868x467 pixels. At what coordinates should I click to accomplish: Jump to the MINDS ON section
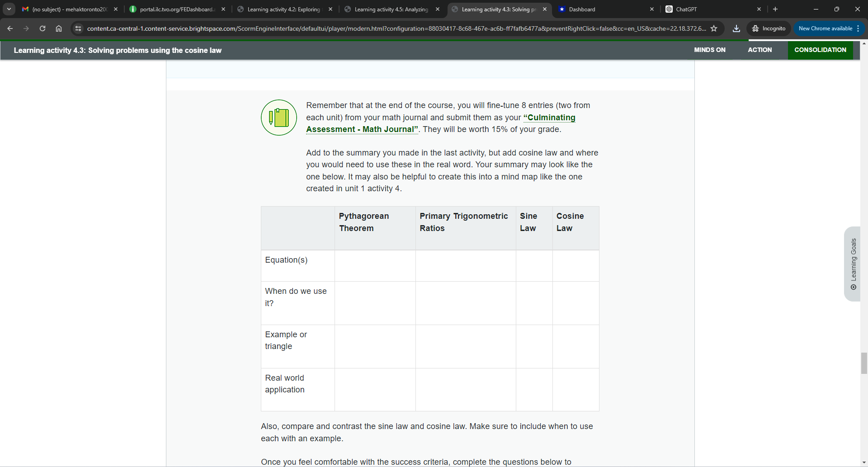(710, 50)
